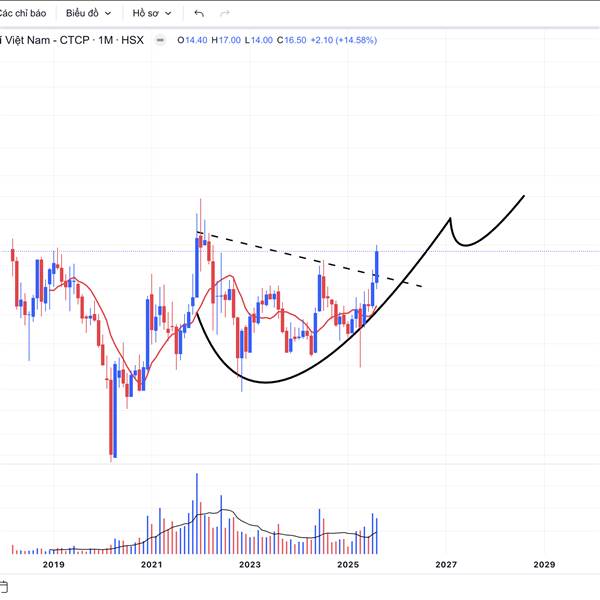Click the low value L14.00

(259, 40)
